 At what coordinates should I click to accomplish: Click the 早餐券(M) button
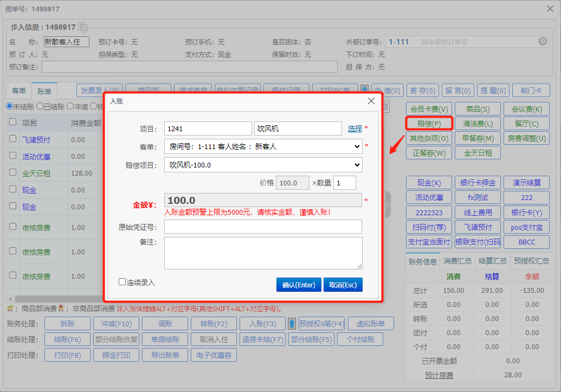(x=478, y=139)
